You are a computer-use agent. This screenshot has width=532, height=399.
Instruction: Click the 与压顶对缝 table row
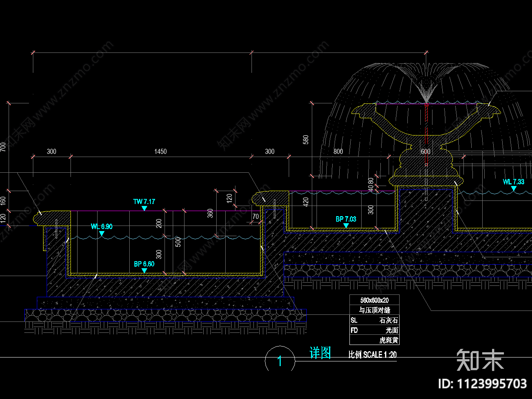(x=375, y=310)
